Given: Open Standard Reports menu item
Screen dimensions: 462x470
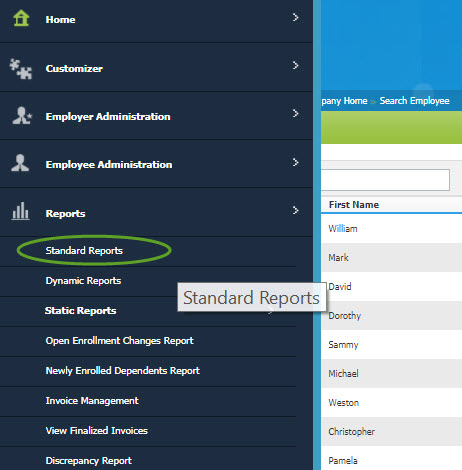Looking at the screenshot, I should 84,251.
